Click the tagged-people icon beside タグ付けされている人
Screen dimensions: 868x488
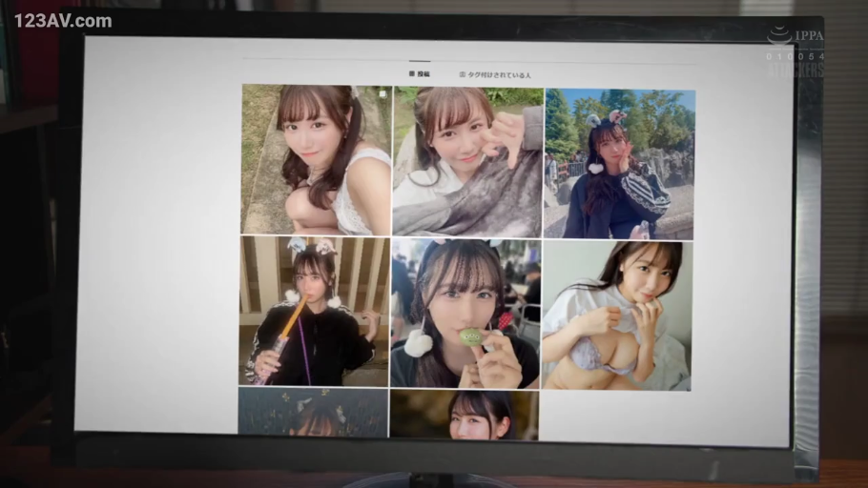463,73
